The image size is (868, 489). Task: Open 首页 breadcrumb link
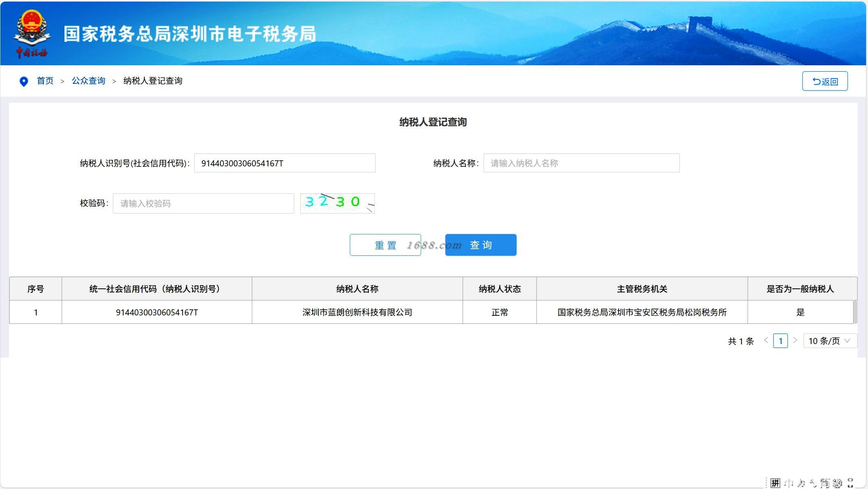click(x=45, y=81)
